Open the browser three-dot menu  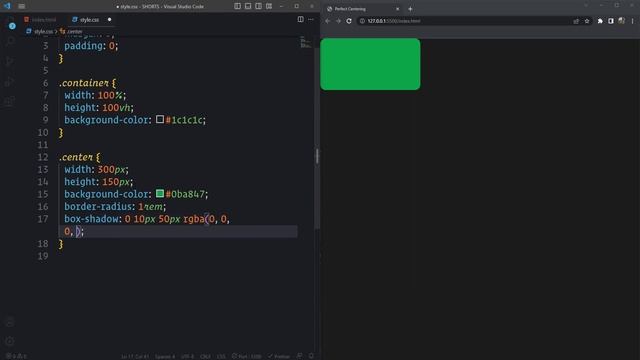(x=633, y=21)
